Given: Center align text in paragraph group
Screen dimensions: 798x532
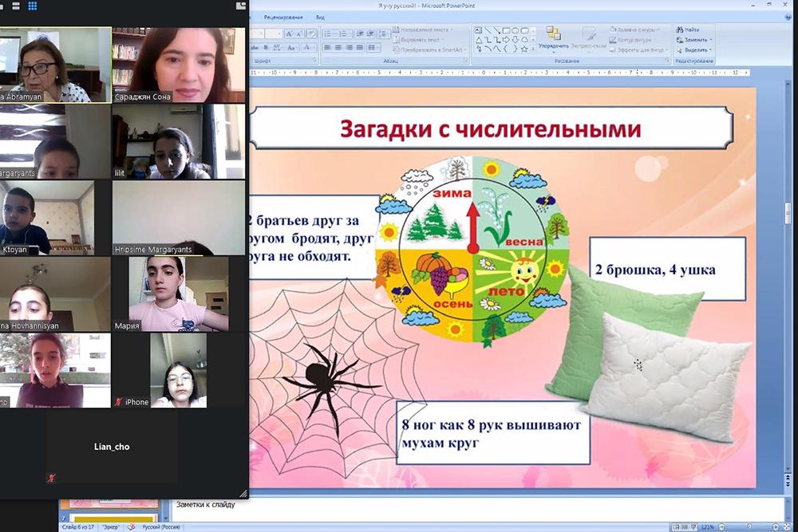Looking at the screenshot, I should (x=338, y=48).
